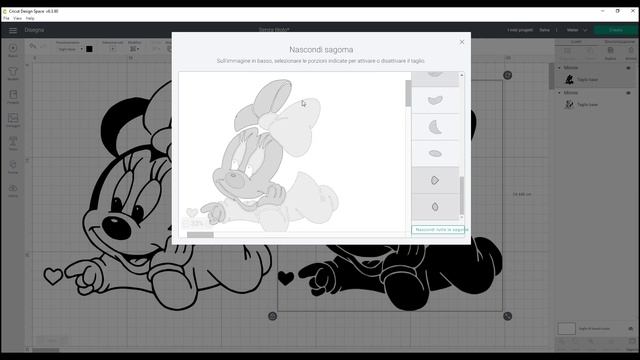Open the New project tool in sidebar

13,50
